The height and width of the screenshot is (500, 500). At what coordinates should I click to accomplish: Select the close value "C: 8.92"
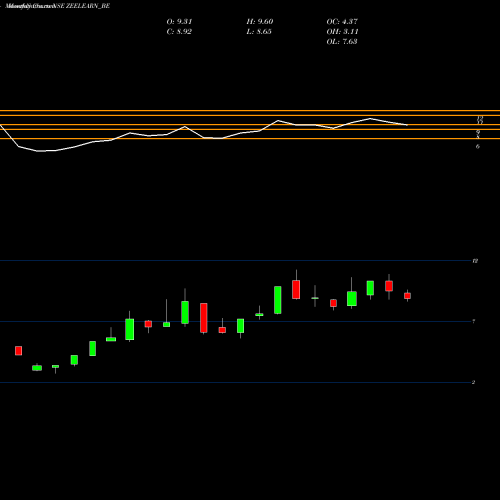[x=179, y=32]
